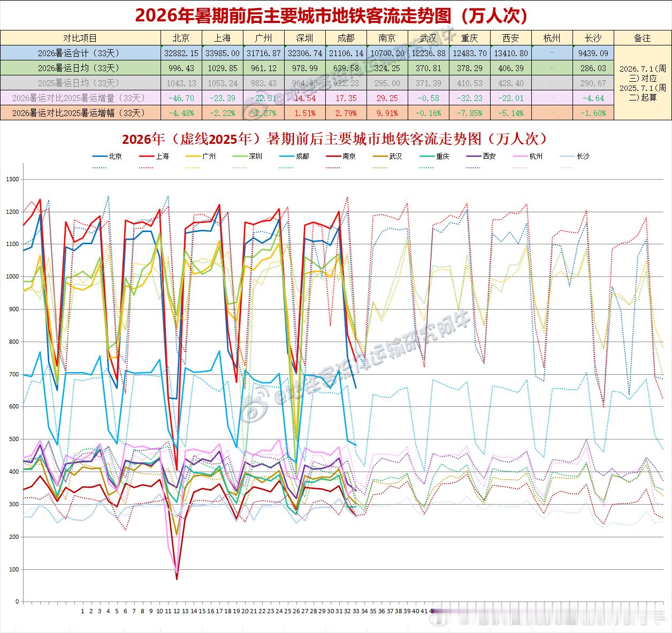
Task: Select the 北京 legend entry above the chart
Action: click(x=107, y=156)
